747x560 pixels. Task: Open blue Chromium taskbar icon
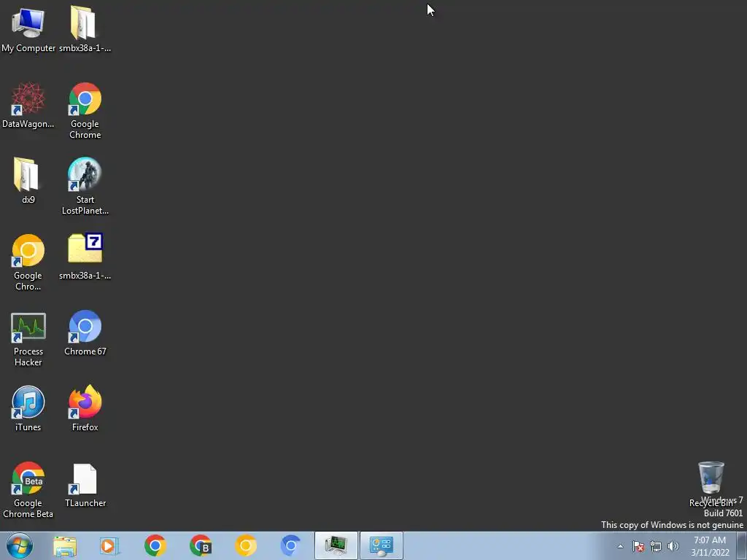click(x=290, y=546)
